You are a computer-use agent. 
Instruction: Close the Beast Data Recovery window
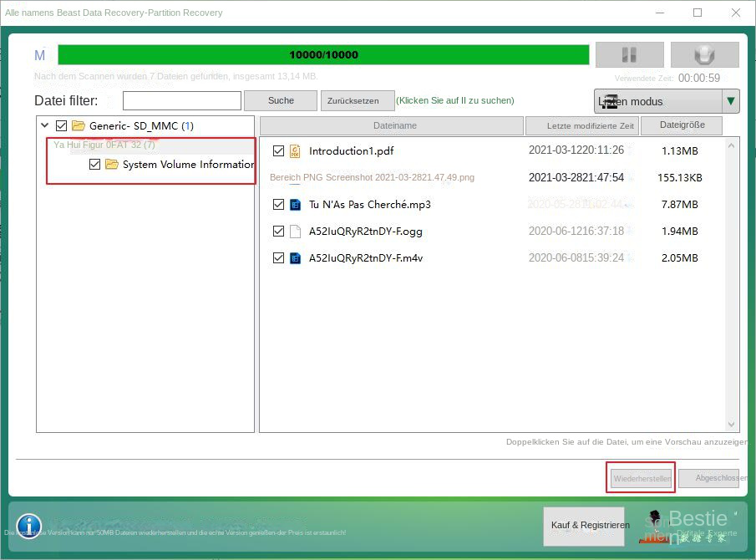(x=736, y=13)
